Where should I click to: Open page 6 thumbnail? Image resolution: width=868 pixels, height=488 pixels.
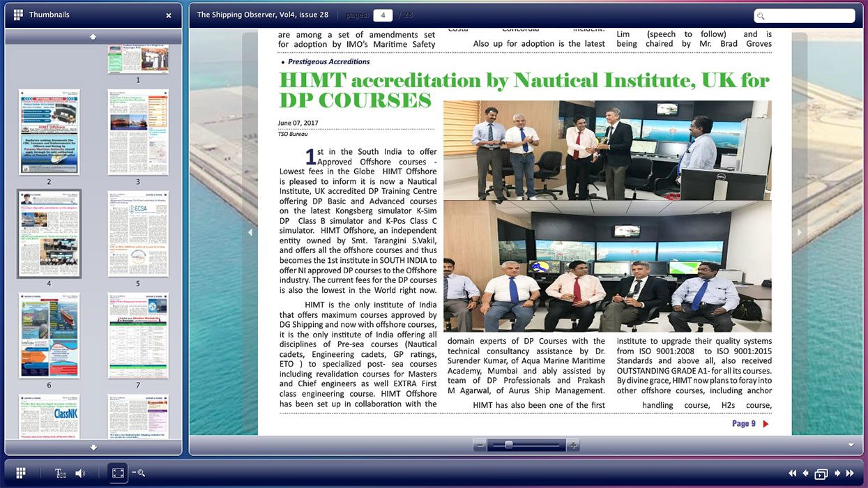[49, 335]
